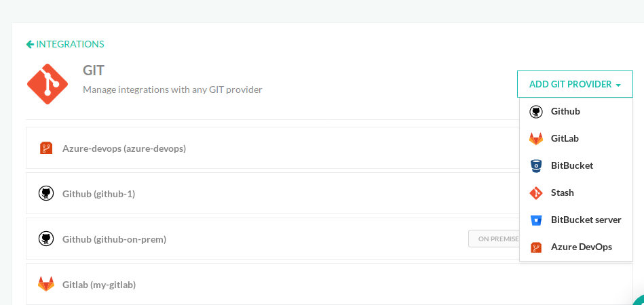Click the Azure-devops row icon

46,148
